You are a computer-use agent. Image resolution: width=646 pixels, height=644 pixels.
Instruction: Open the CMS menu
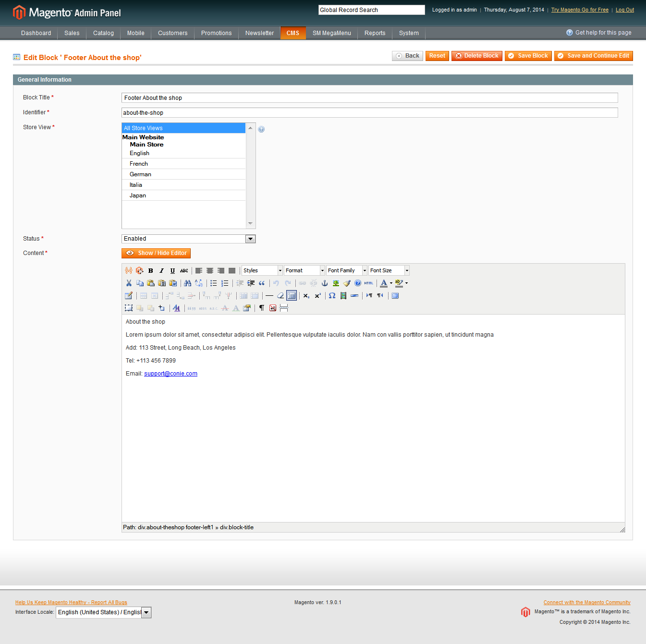[293, 33]
